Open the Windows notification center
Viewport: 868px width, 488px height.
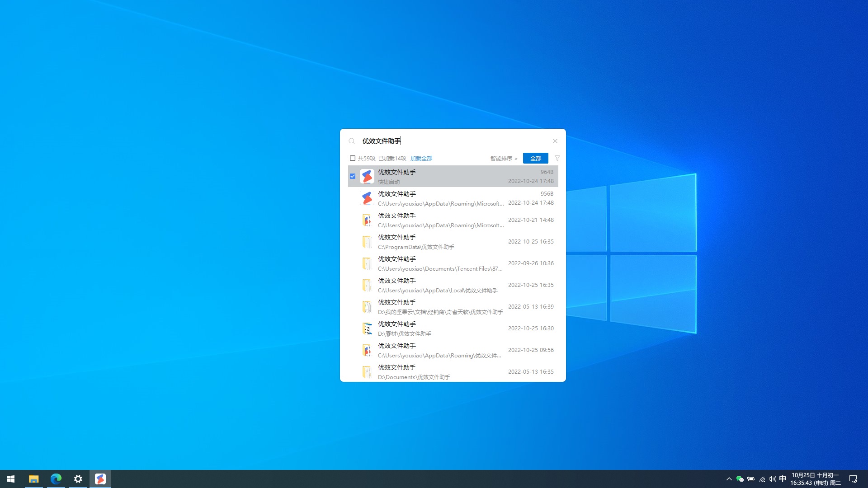click(853, 479)
